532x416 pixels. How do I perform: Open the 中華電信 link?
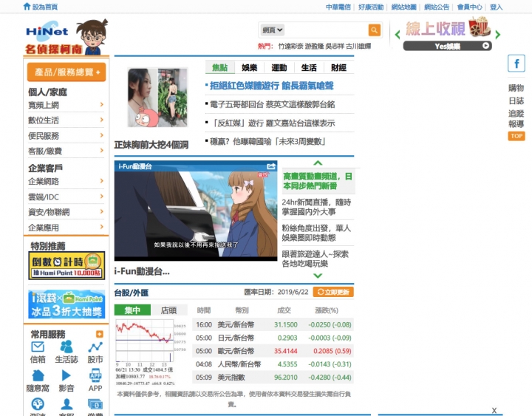point(338,7)
